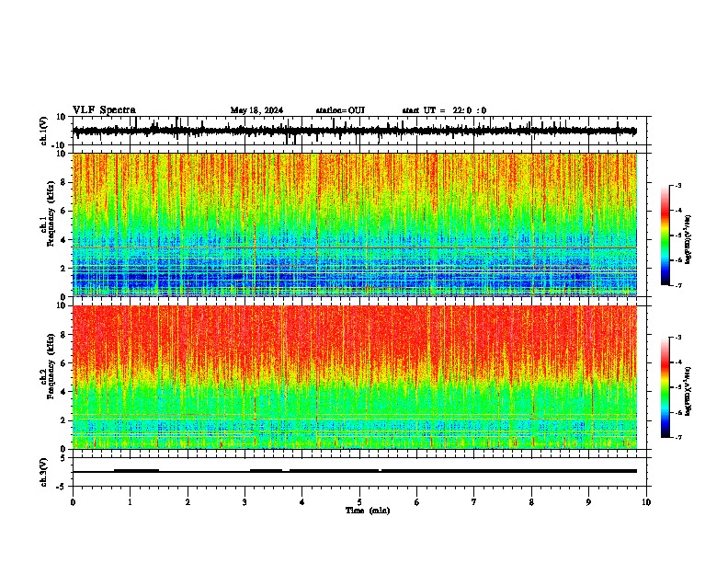Click the time axis tick label "7"
The image size is (728, 563).
(474, 502)
